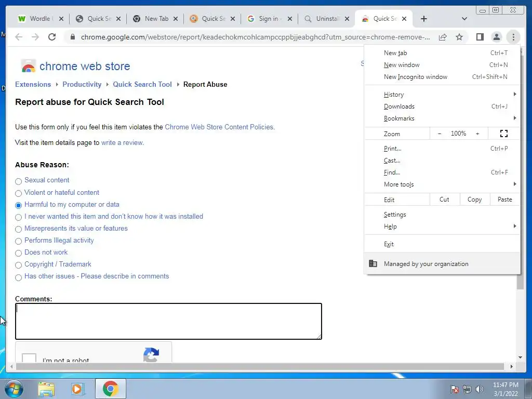Open Windows Media Player from taskbar
Screen dimensions: 532x399
point(77,389)
